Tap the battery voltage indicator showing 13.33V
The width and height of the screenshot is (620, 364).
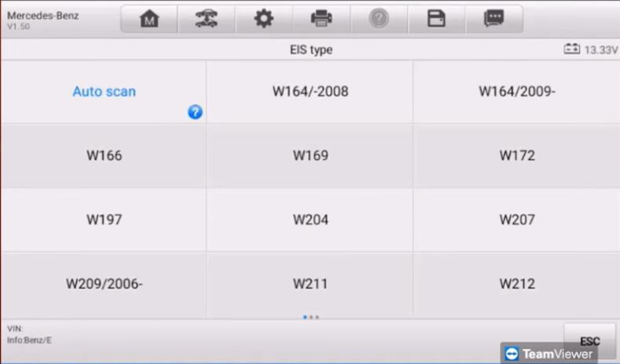(x=591, y=49)
